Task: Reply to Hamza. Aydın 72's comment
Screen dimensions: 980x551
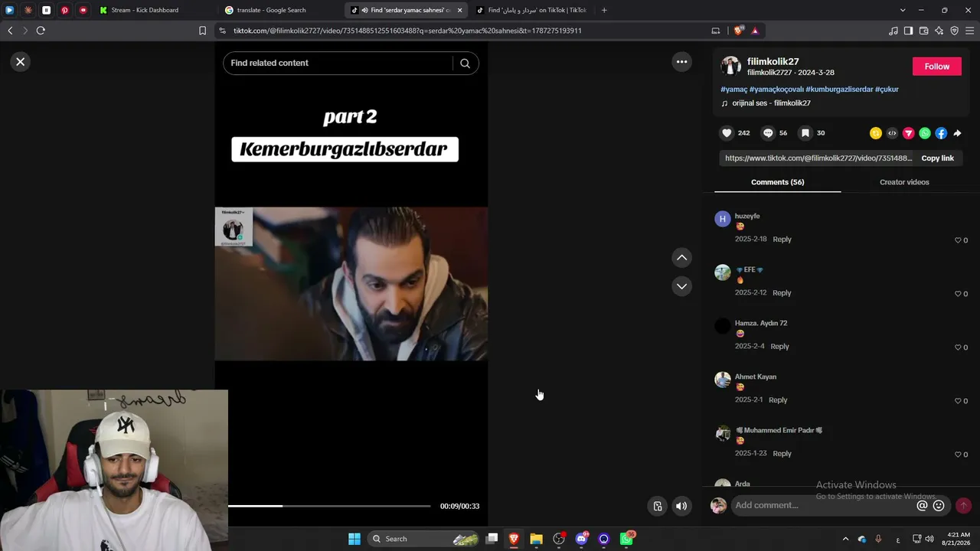Action: [779, 347]
